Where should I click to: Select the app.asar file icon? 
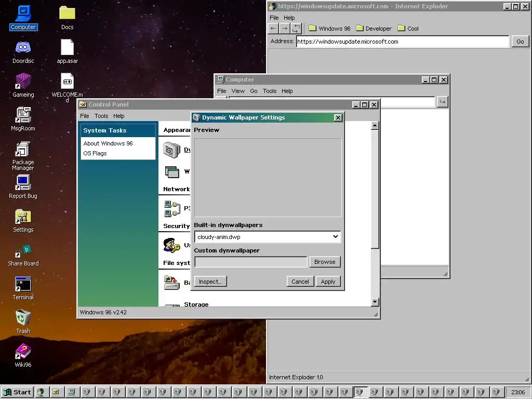(67, 51)
